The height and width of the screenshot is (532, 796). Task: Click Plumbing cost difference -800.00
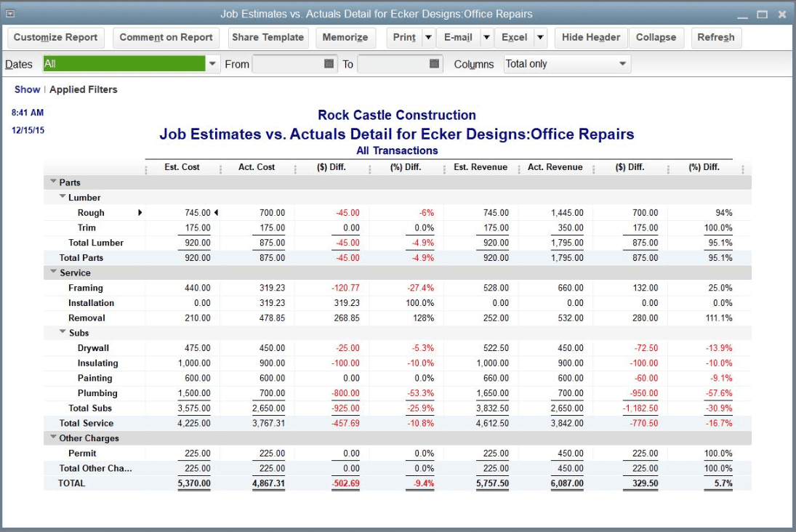click(345, 393)
